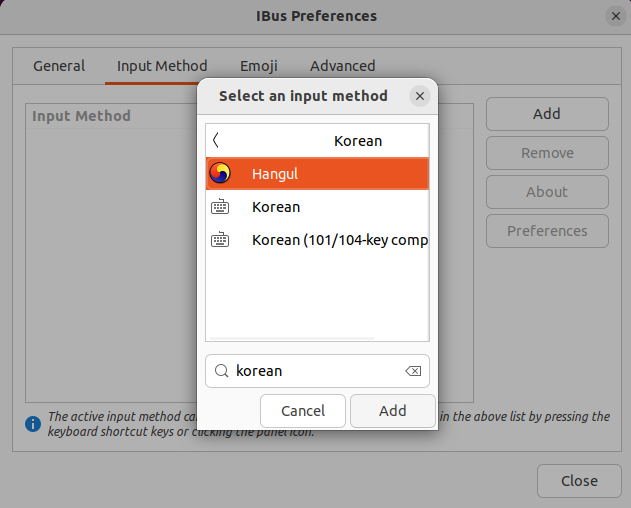The image size is (631, 508).
Task: Click the keyboard icon beside Korean (101/104-key)
Action: [x=220, y=240]
